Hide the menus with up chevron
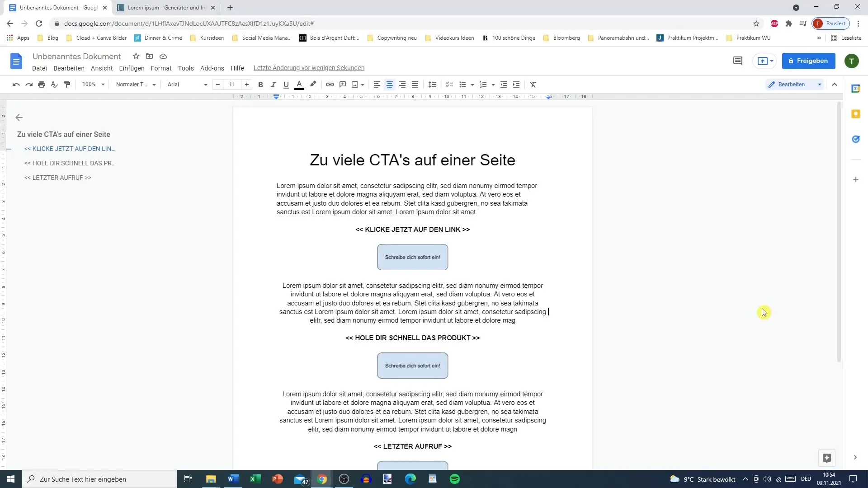The width and height of the screenshot is (868, 488). click(835, 84)
